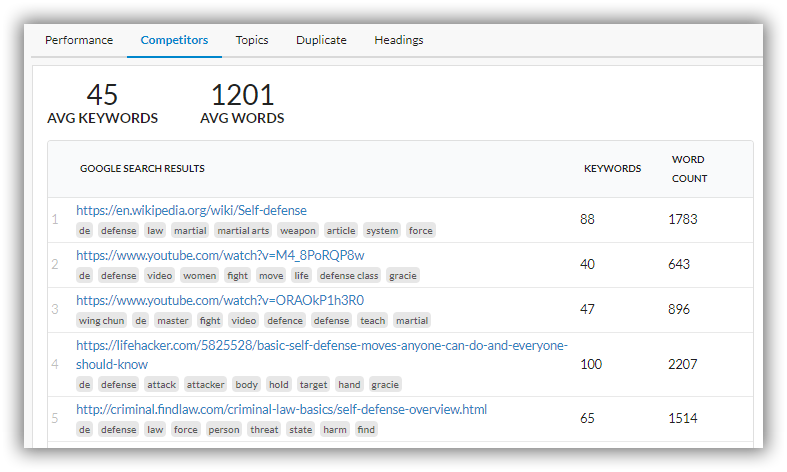Click the 'find' tag in row 5
The width and height of the screenshot is (787, 472).
pos(366,430)
